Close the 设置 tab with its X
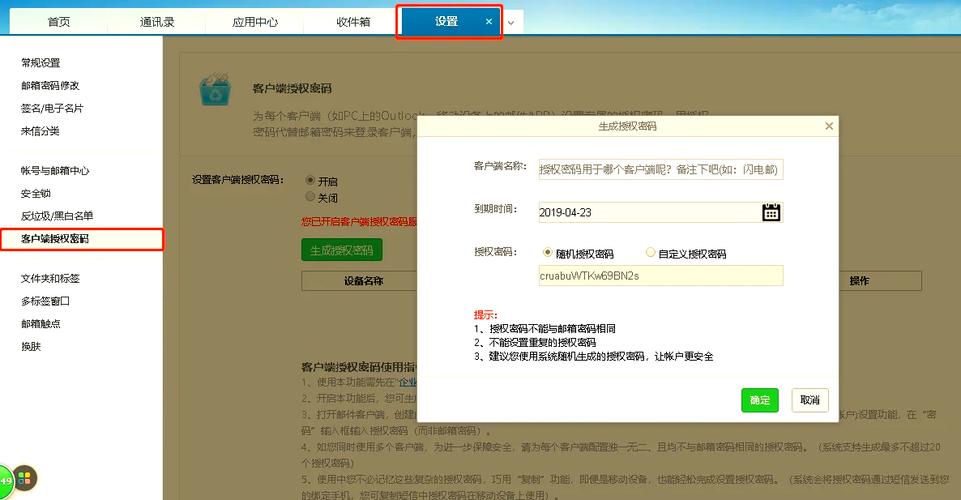This screenshot has width=961, height=500. (x=488, y=21)
